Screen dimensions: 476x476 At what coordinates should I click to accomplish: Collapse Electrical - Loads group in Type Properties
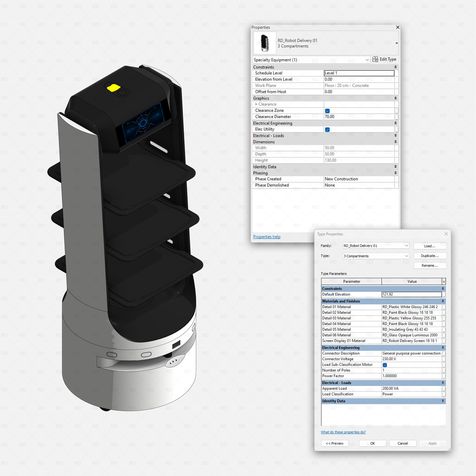tap(443, 383)
